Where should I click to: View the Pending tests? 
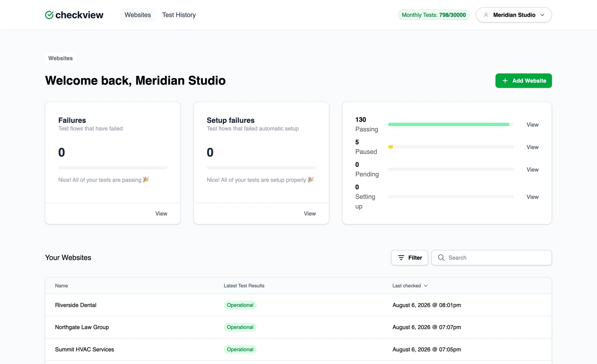point(532,169)
